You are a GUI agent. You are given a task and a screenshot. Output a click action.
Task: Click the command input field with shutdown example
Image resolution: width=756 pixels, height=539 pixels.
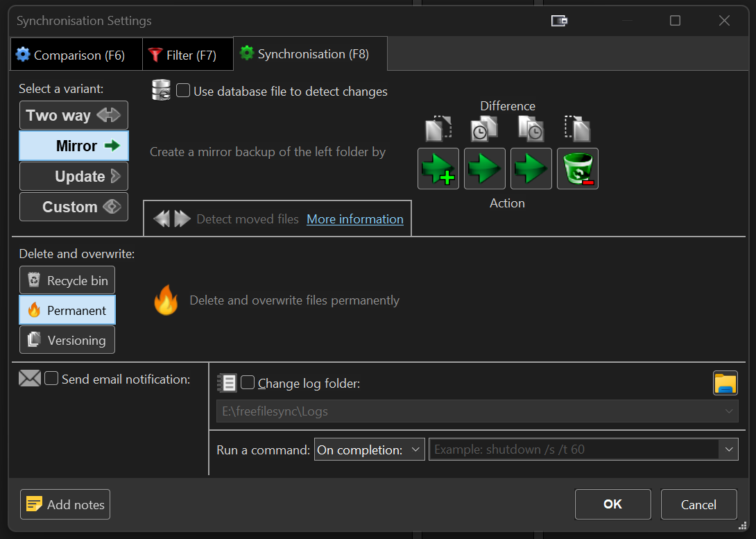pos(574,450)
